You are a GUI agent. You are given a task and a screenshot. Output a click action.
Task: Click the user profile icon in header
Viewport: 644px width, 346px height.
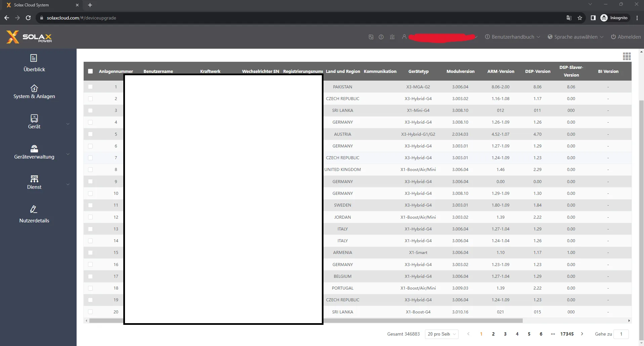[x=404, y=37]
